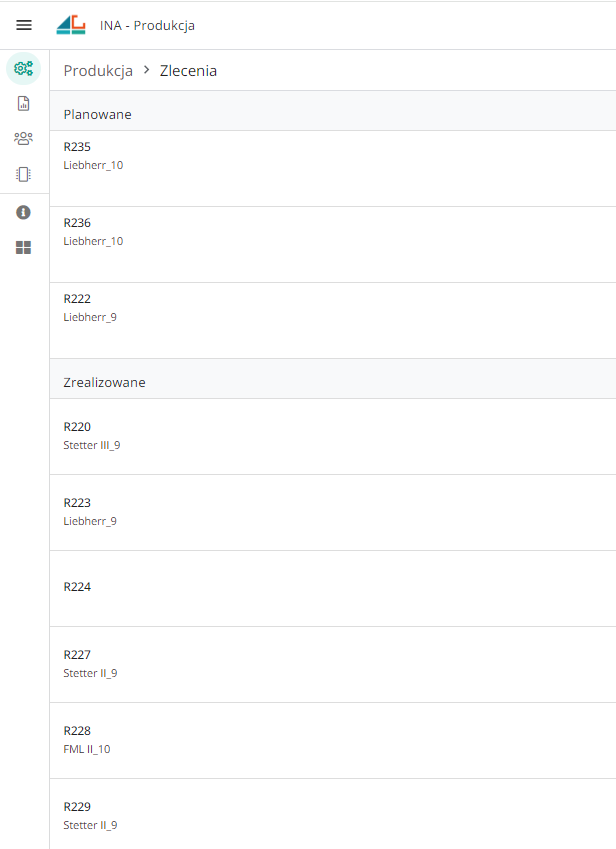This screenshot has width=616, height=849.
Task: Click the INA application logo
Action: pyautogui.click(x=71, y=25)
